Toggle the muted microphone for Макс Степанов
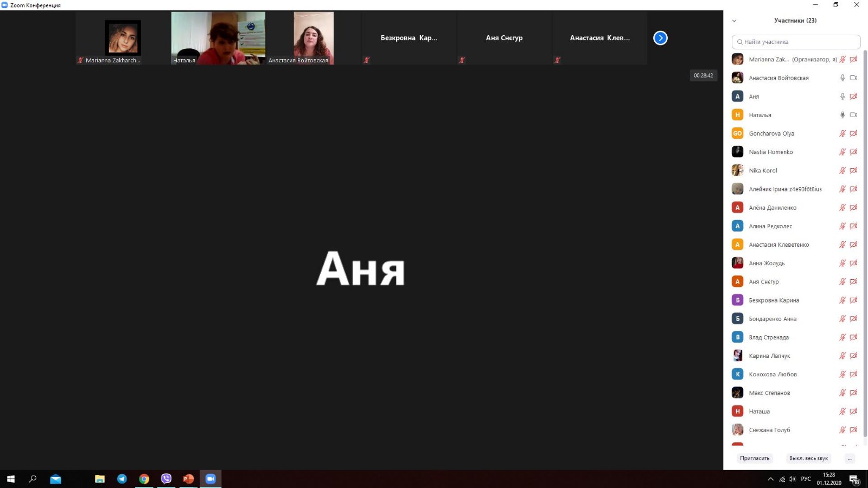Image resolution: width=868 pixels, height=488 pixels. pos(843,393)
